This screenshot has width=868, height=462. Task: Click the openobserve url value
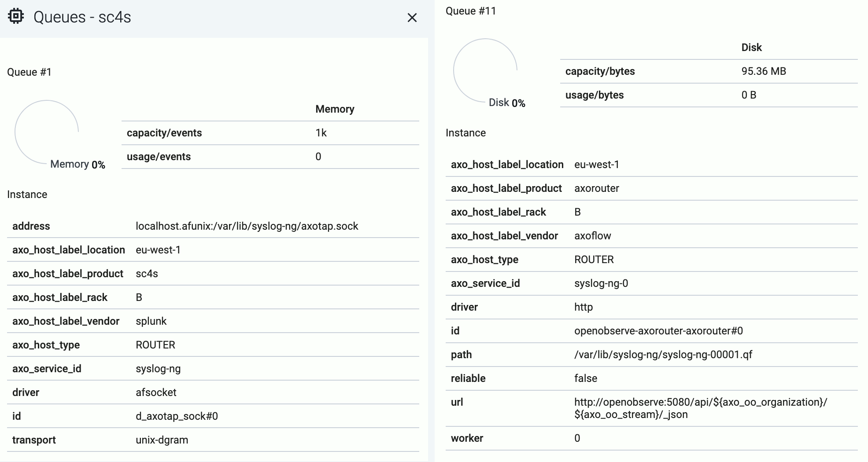point(700,408)
